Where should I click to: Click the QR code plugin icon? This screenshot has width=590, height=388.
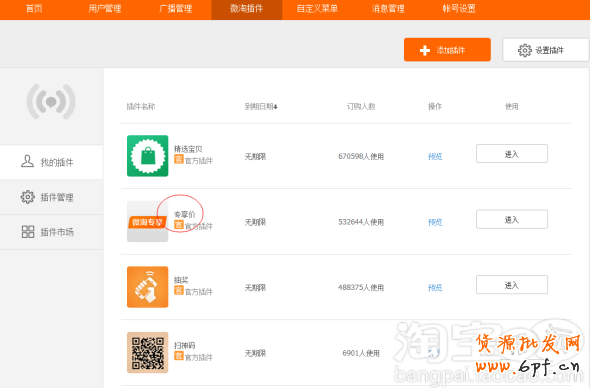click(x=148, y=352)
